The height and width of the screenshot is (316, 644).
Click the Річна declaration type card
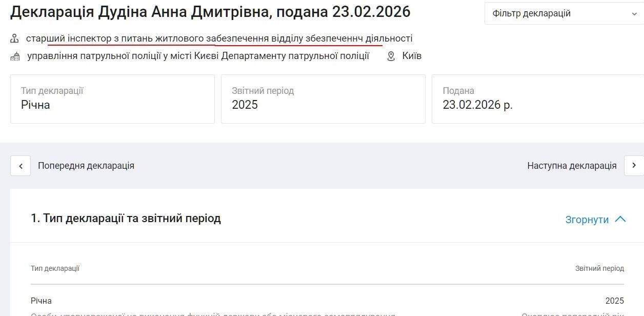113,99
